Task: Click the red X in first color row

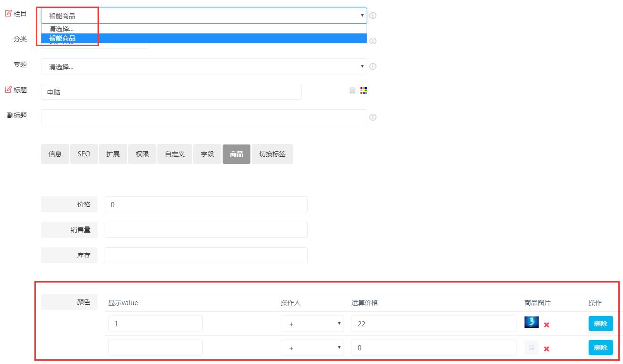Action: tap(547, 325)
